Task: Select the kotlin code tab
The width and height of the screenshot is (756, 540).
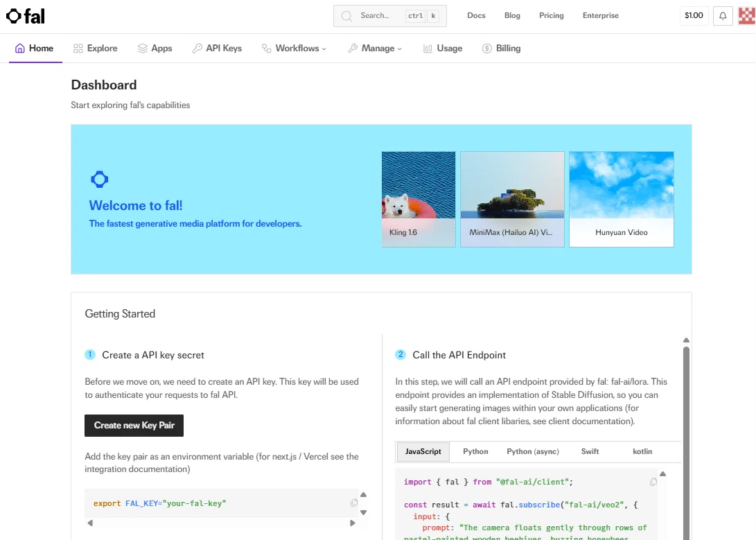Action: pyautogui.click(x=642, y=452)
